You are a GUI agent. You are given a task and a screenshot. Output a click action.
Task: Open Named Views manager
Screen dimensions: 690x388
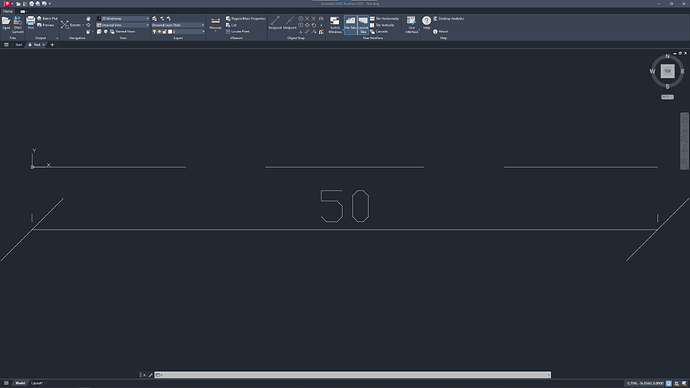(x=122, y=32)
